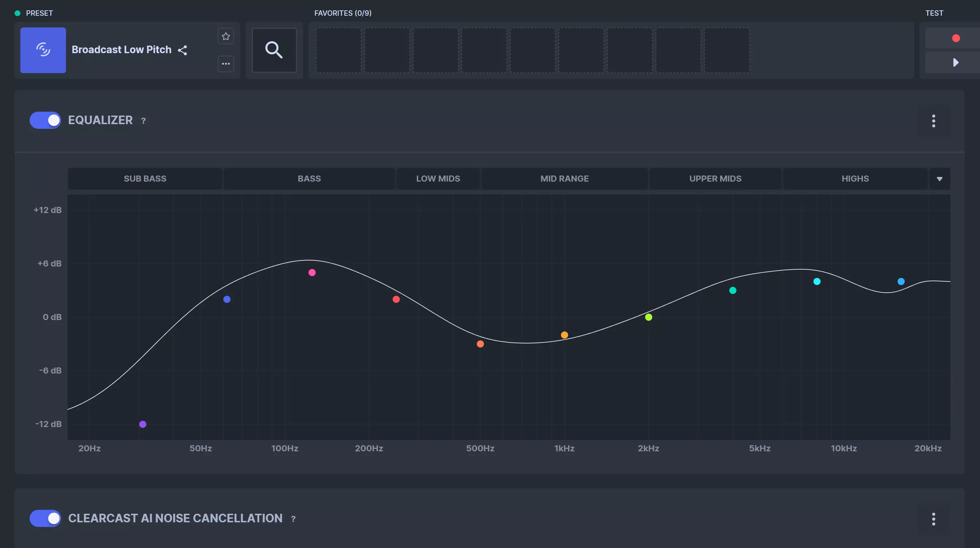980x548 pixels.
Task: Toggle the Equalizer switch off
Action: pyautogui.click(x=45, y=120)
